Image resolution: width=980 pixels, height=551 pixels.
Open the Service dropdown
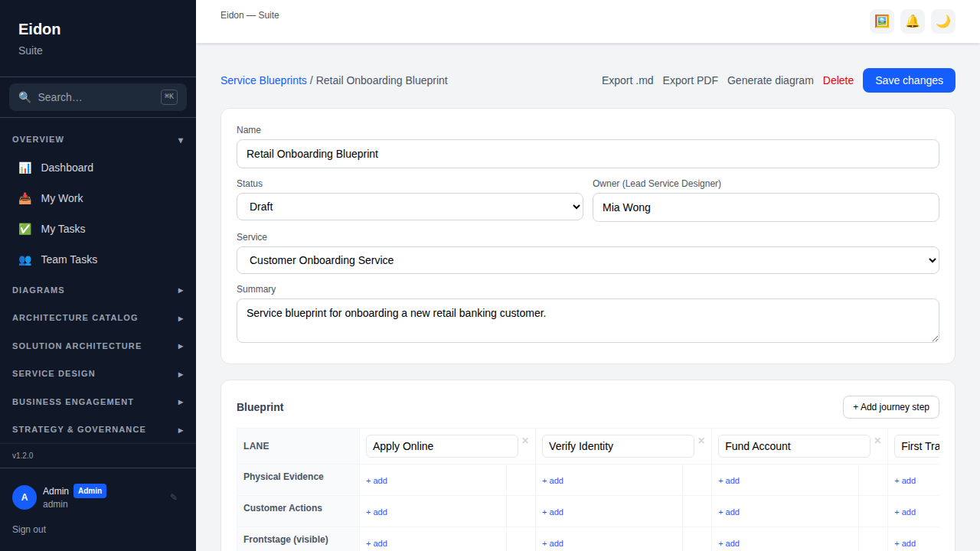(x=588, y=260)
